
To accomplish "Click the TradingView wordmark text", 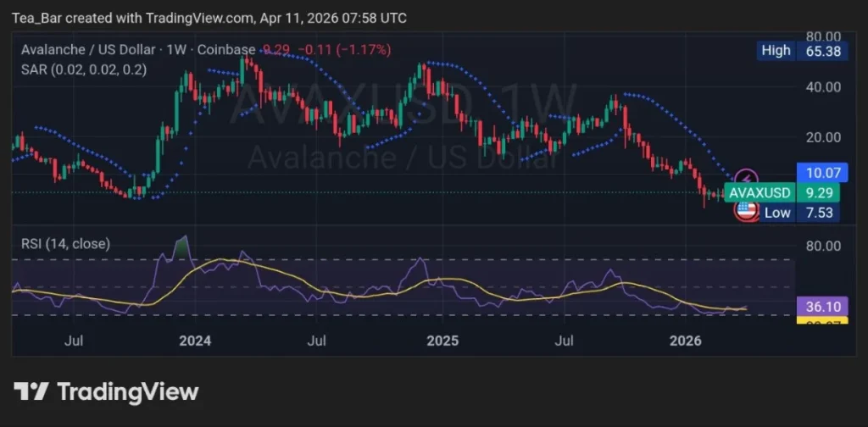I will 128,391.
